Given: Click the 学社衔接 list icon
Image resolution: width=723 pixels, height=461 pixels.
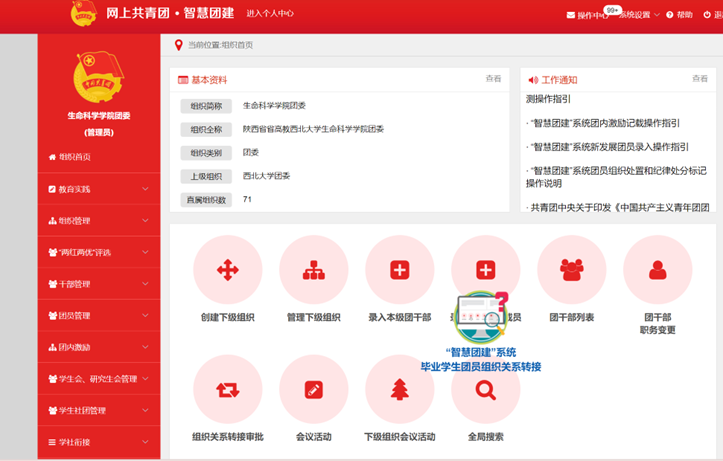Looking at the screenshot, I should tap(53, 442).
